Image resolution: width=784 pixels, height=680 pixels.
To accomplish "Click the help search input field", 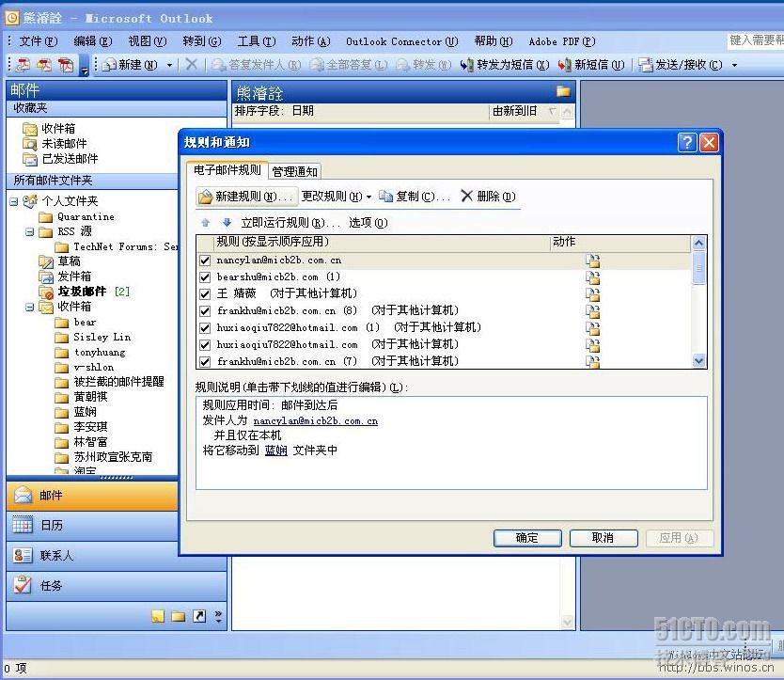I will pos(755,40).
